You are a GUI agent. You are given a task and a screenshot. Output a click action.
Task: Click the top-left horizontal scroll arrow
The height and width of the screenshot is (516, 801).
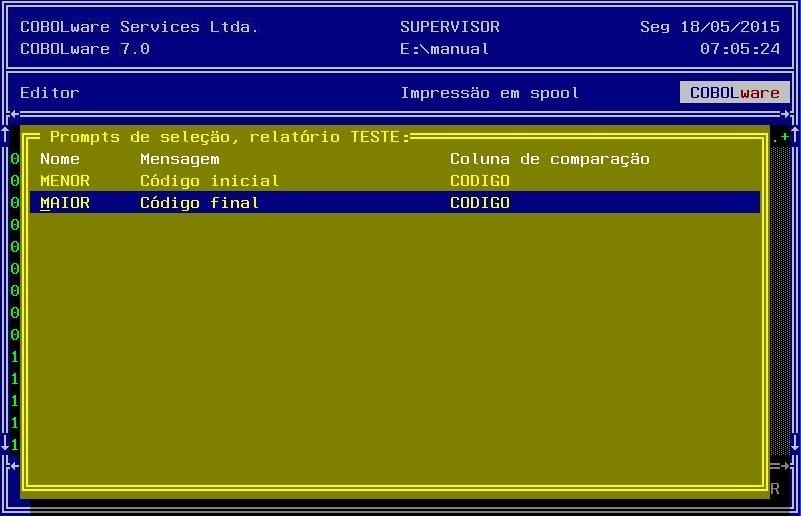[14, 114]
